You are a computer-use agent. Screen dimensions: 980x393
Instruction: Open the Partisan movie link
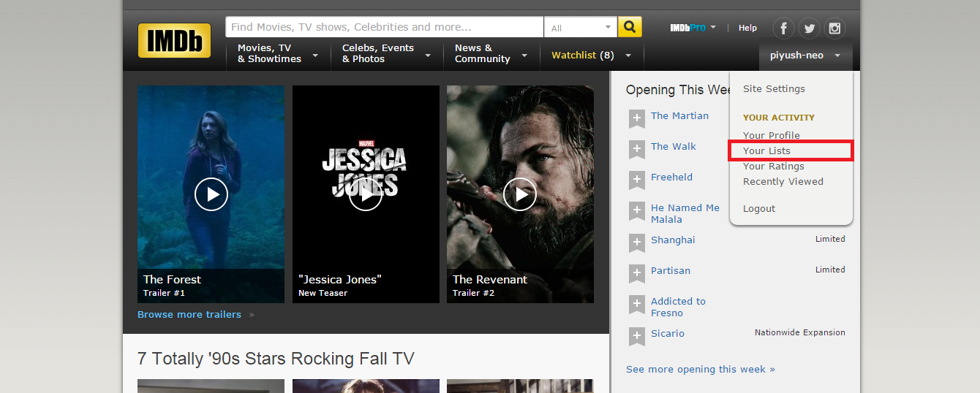671,271
